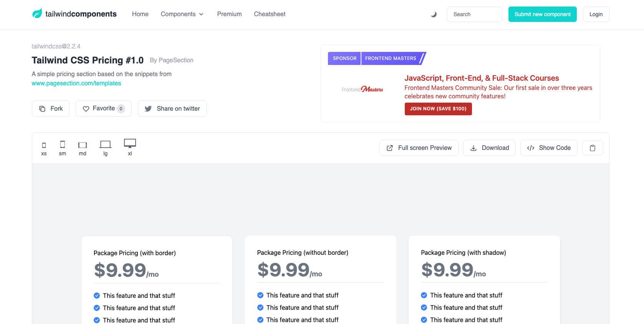
Task: Toggle dark mode with the moon icon
Action: (x=434, y=14)
